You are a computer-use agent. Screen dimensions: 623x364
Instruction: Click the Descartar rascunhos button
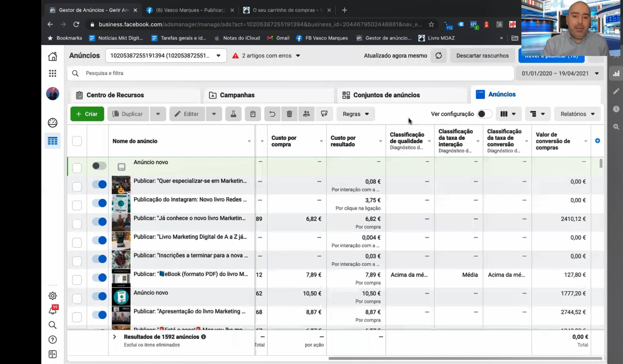click(x=482, y=56)
